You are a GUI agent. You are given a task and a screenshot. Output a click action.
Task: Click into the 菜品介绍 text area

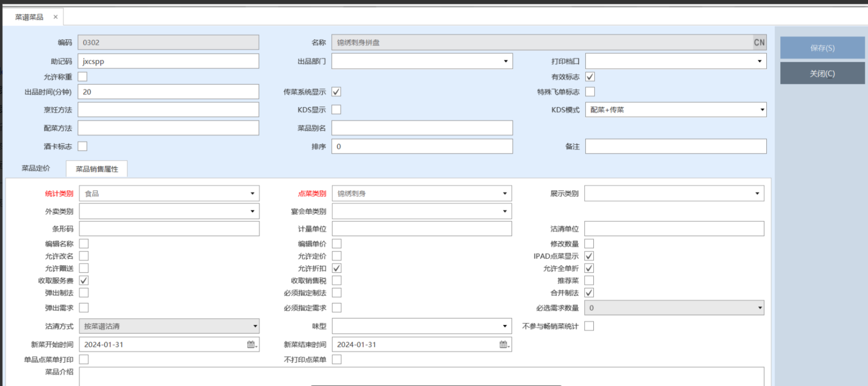click(421, 376)
